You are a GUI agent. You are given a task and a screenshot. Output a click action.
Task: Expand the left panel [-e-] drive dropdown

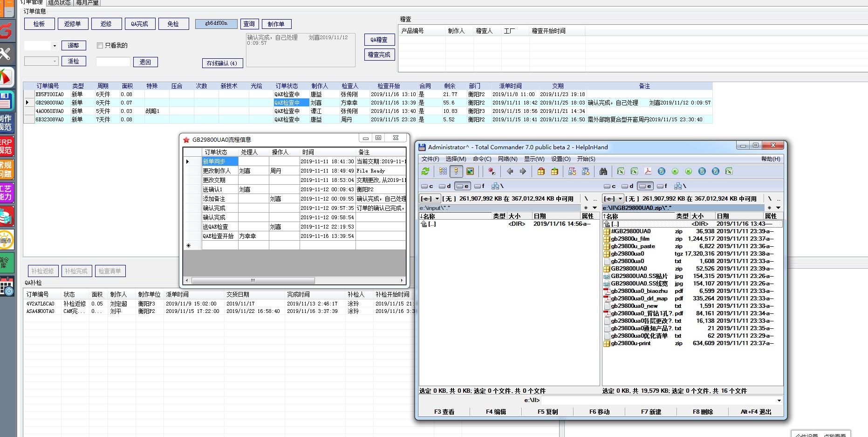point(437,199)
